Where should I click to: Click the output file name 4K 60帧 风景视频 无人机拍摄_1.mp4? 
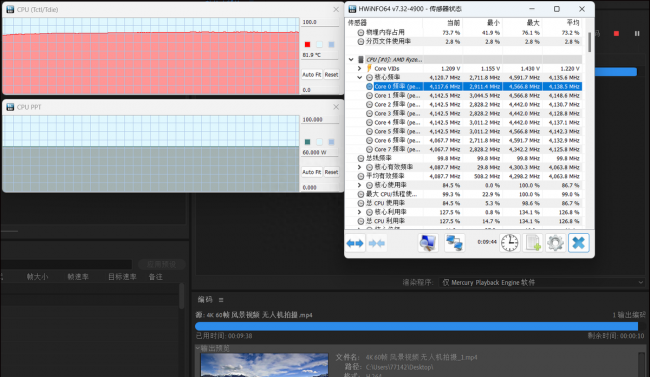point(421,357)
